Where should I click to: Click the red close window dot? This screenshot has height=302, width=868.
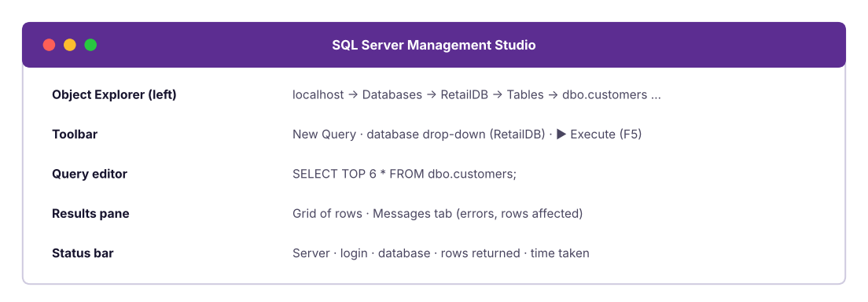point(50,45)
